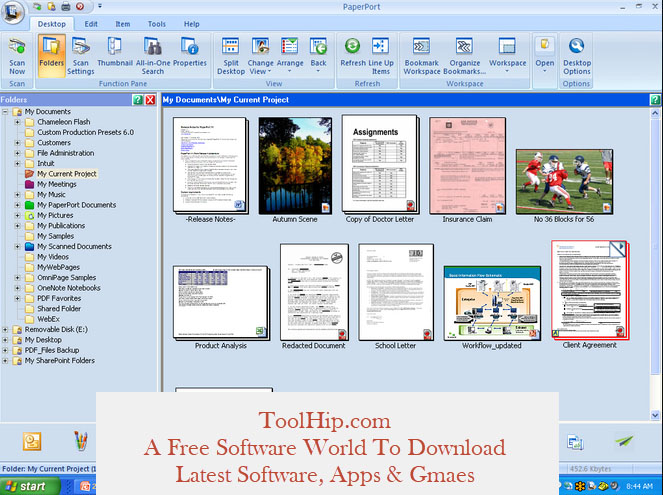Switch to the Help ribbon tab
This screenshot has width=663, height=495.
pos(191,24)
